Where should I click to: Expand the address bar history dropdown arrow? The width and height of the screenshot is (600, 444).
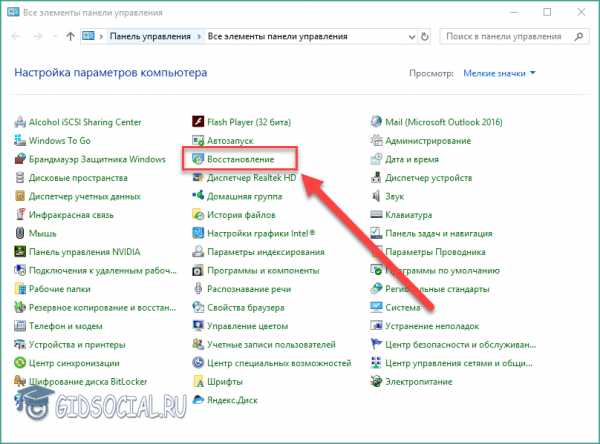pos(412,37)
